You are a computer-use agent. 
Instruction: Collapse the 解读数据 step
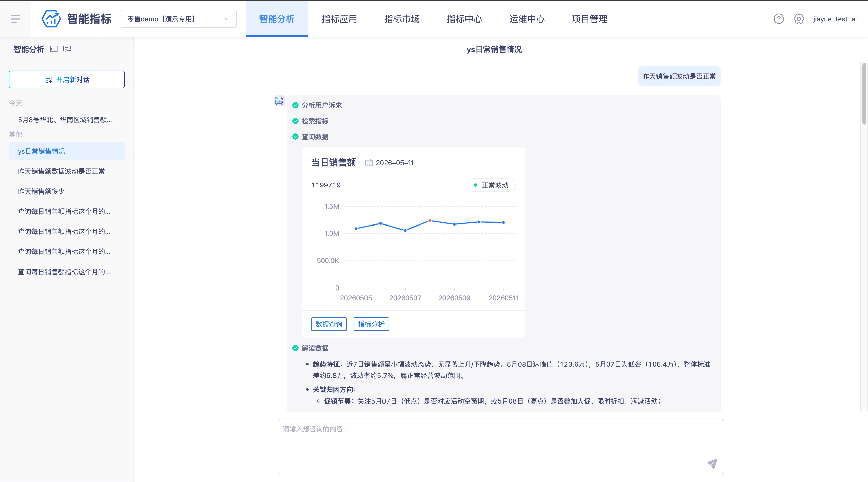click(315, 348)
